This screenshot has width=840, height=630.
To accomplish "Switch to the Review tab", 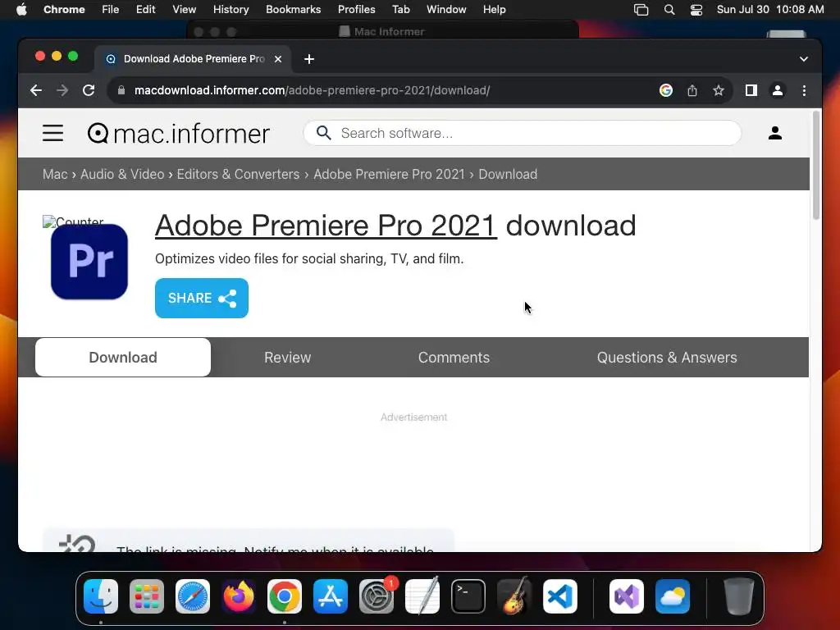I will tap(287, 358).
